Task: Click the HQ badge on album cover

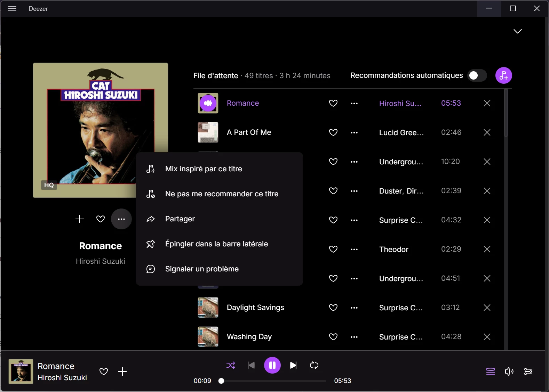Action: click(x=49, y=185)
